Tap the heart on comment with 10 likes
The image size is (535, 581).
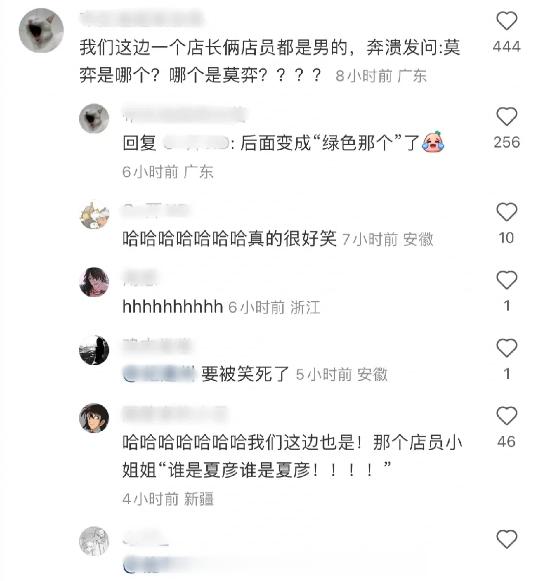[x=506, y=212]
